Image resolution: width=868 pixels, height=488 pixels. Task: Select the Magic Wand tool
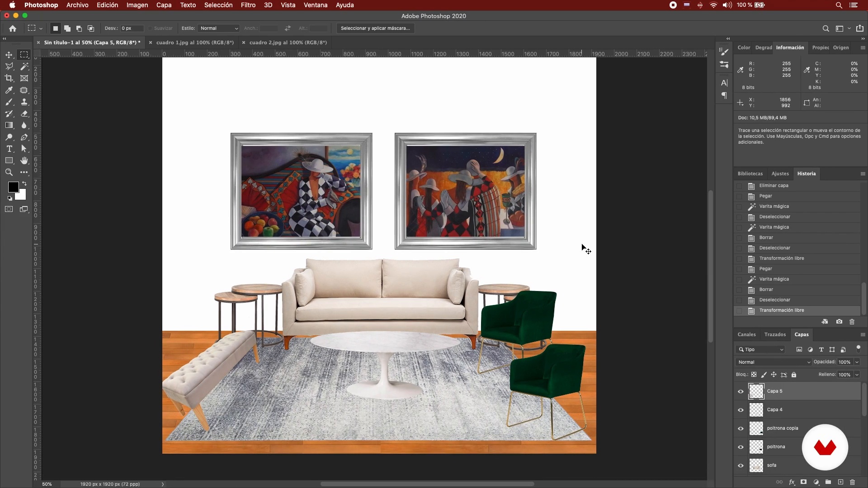click(24, 66)
